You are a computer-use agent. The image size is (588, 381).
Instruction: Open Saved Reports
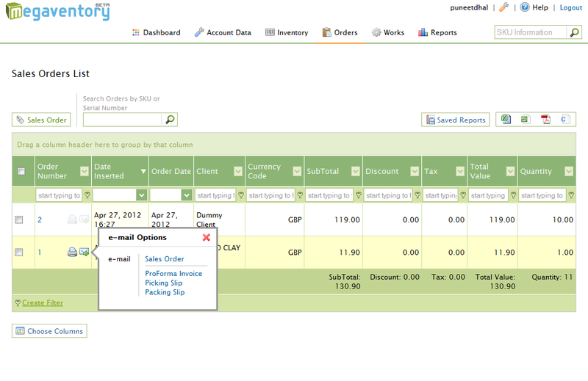456,120
